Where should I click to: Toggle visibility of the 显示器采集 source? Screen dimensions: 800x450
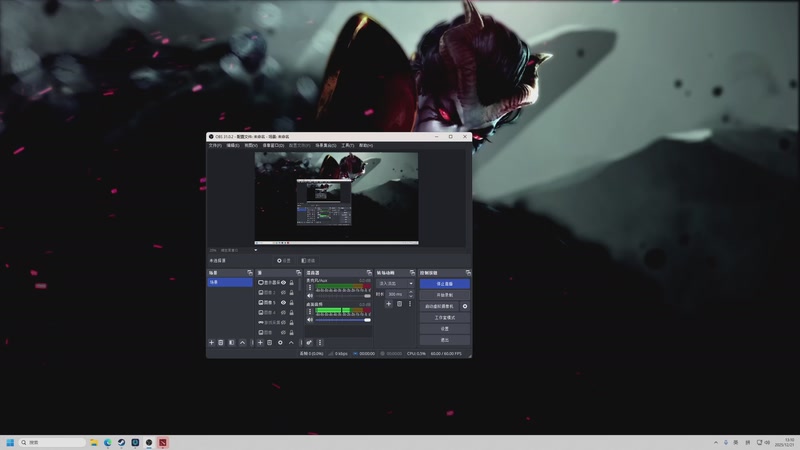(284, 283)
